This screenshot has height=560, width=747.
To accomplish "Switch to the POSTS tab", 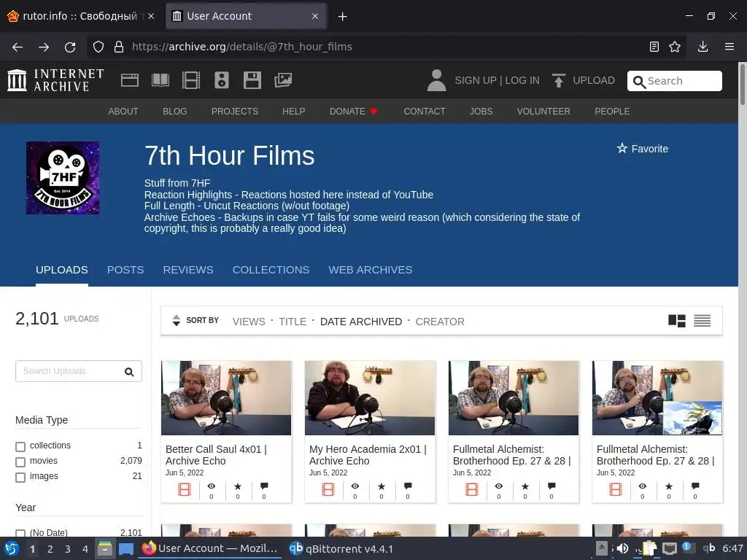I will (x=125, y=270).
